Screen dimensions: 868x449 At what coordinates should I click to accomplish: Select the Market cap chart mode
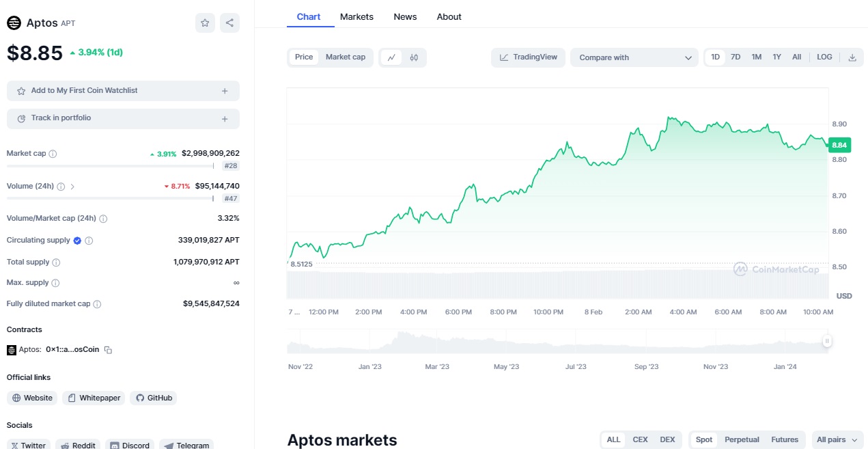pyautogui.click(x=346, y=57)
